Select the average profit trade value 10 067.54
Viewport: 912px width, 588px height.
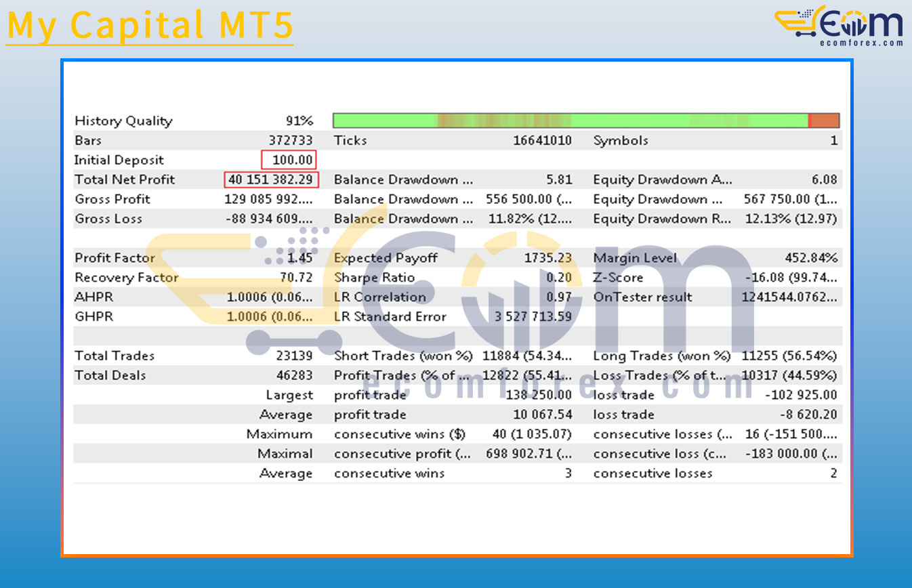click(x=543, y=415)
